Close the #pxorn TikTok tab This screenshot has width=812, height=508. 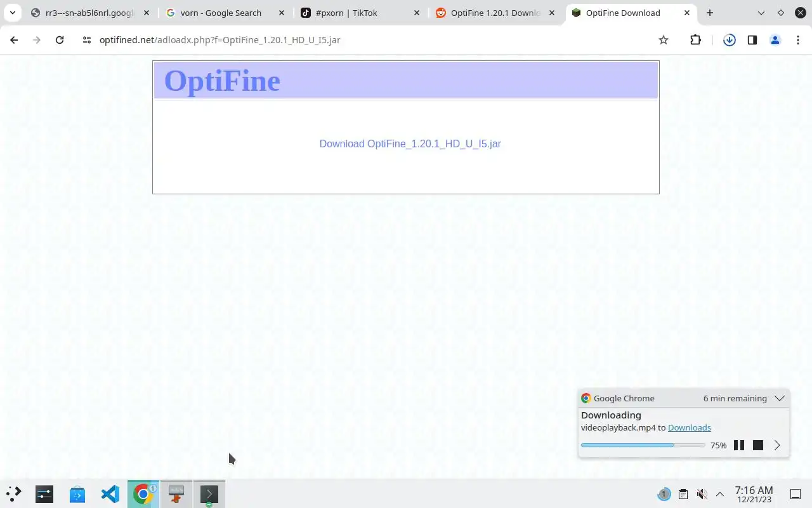[x=417, y=13]
